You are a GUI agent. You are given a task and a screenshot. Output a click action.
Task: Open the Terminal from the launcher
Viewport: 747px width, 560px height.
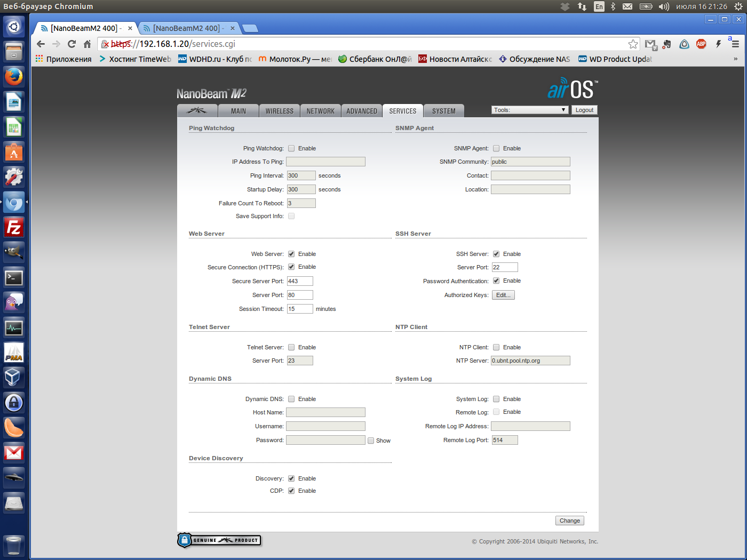14,277
